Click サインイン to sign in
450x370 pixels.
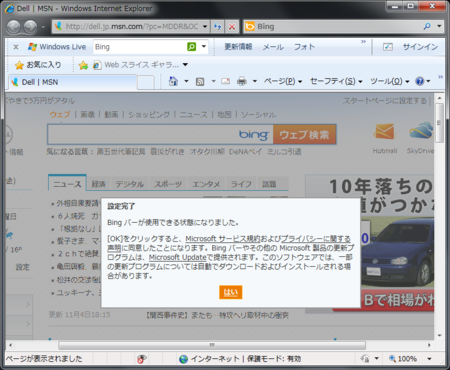coord(420,47)
